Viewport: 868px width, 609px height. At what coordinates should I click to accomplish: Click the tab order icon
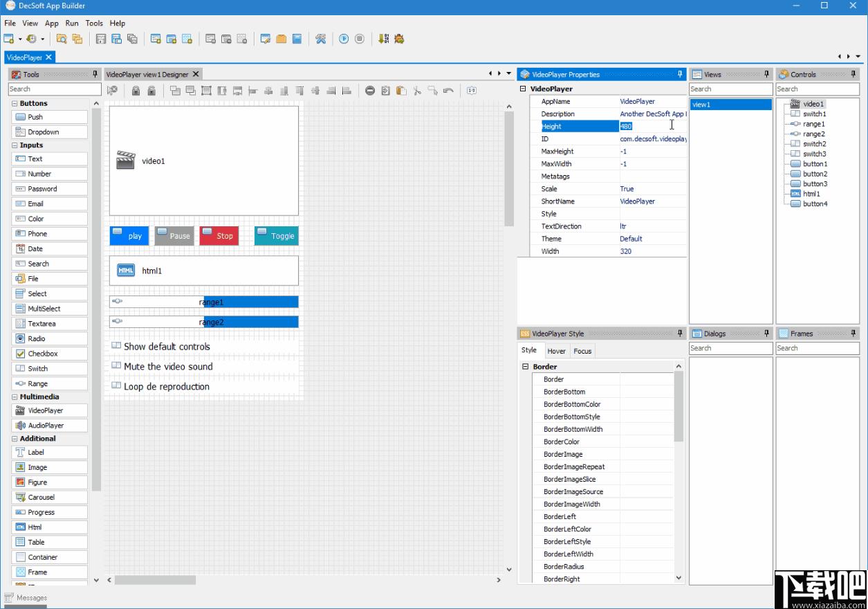coord(471,90)
